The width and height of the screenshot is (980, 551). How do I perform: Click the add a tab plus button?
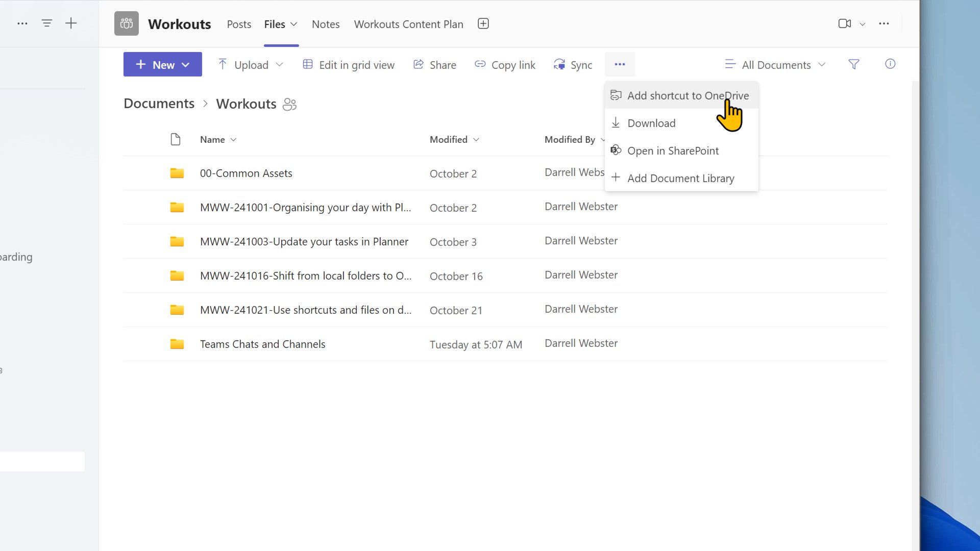point(483,23)
